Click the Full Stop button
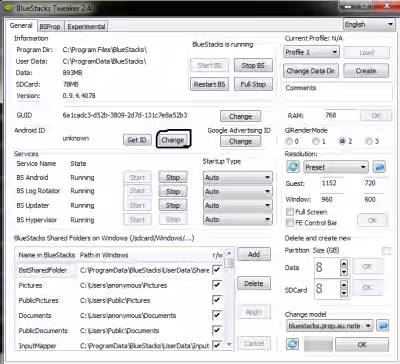This screenshot has height=364, width=400. [x=253, y=84]
